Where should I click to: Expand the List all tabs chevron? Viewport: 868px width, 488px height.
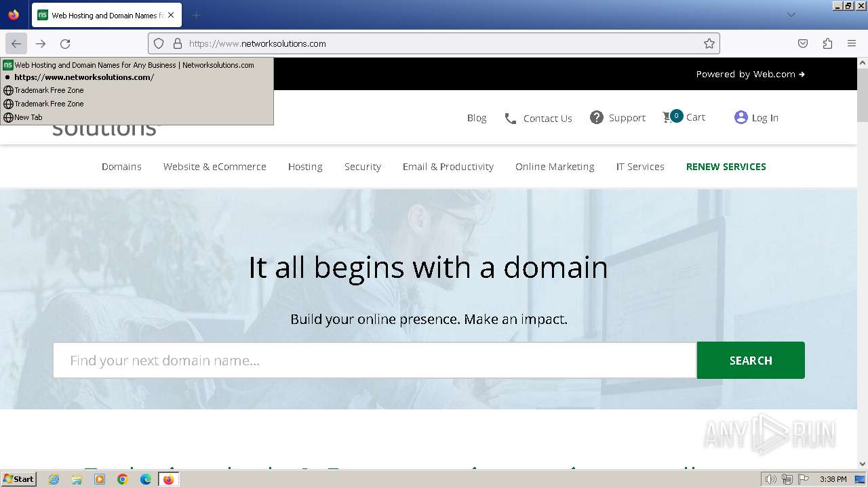click(x=791, y=15)
